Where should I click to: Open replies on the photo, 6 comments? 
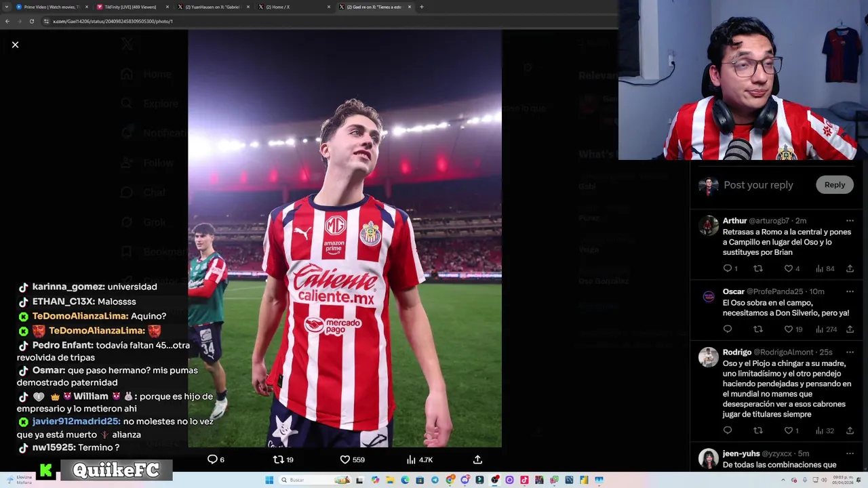tap(216, 460)
